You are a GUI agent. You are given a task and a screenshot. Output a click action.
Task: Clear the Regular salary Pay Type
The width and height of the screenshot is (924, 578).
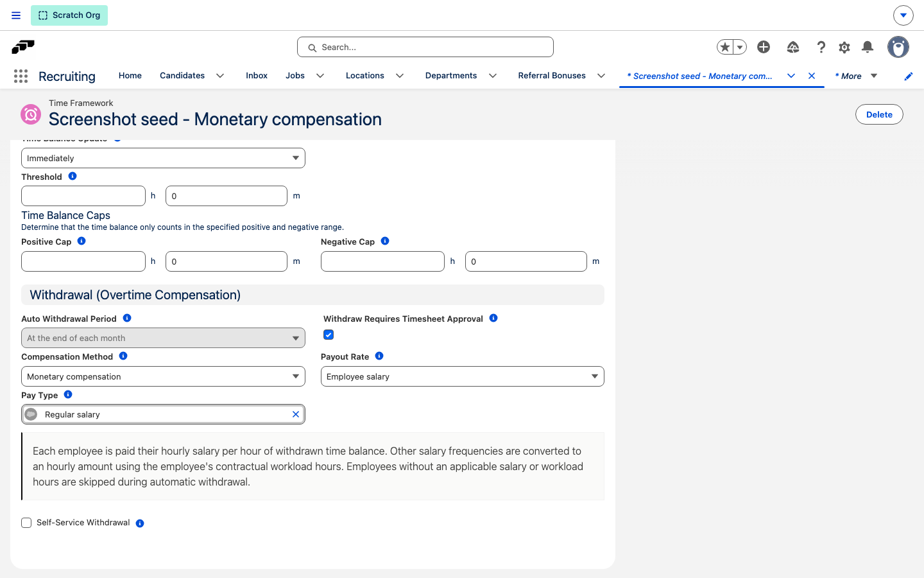[296, 414]
